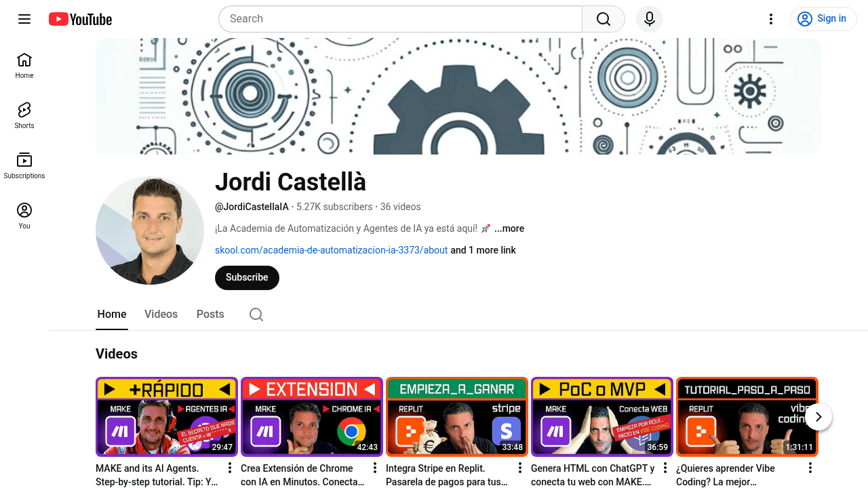Image resolution: width=868 pixels, height=488 pixels.
Task: Open the hamburger guide menu
Action: coord(24,19)
